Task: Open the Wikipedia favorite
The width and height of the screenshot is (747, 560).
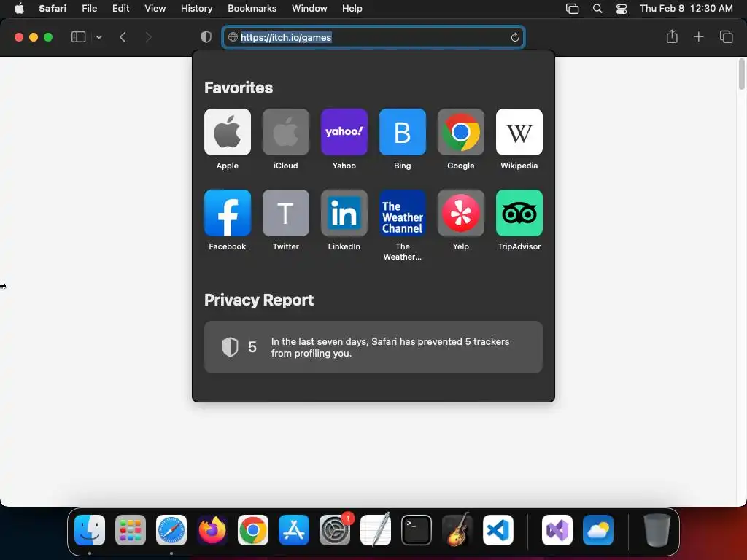Action: (519, 132)
